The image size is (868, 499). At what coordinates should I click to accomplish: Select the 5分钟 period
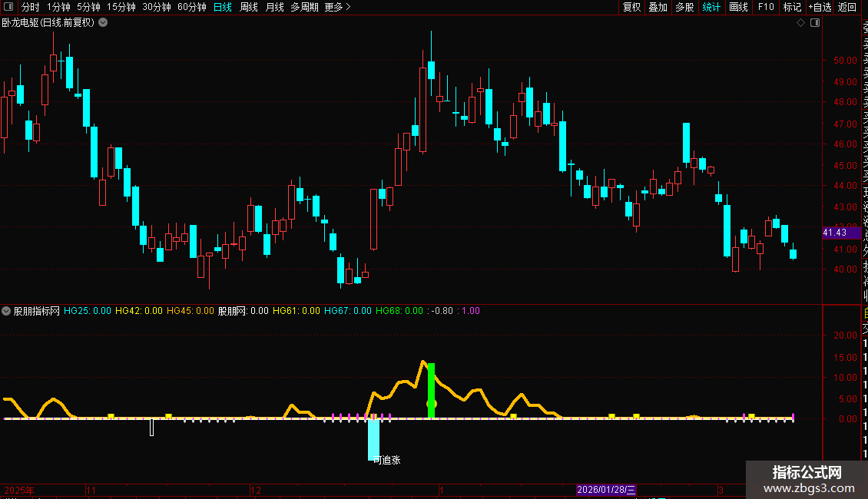click(88, 7)
